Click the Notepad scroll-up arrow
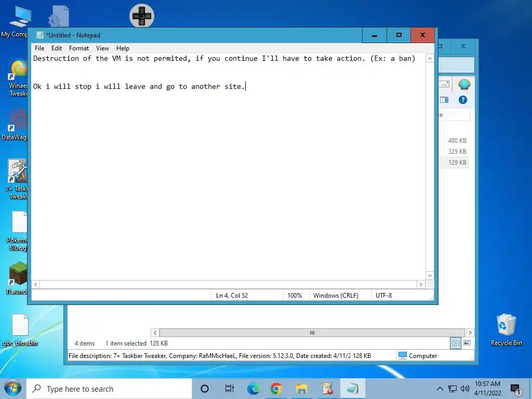The height and width of the screenshot is (399, 532). 430,58
